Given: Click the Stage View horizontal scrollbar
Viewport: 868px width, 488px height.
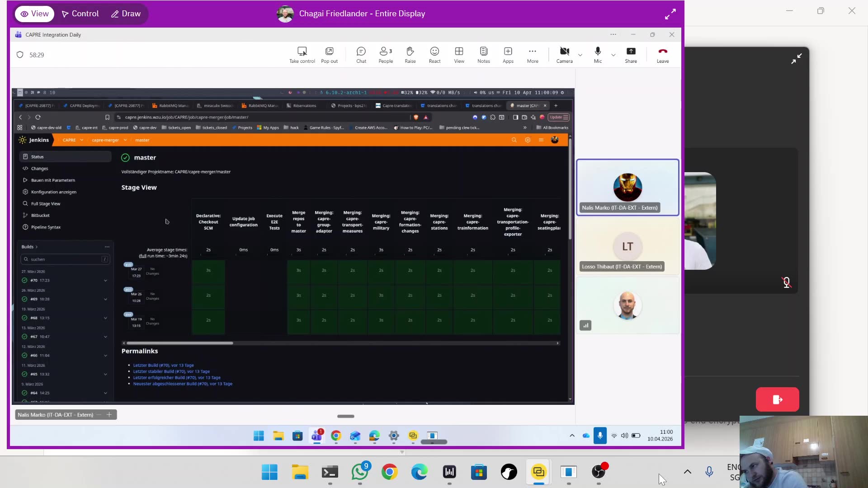Looking at the screenshot, I should click(x=179, y=343).
